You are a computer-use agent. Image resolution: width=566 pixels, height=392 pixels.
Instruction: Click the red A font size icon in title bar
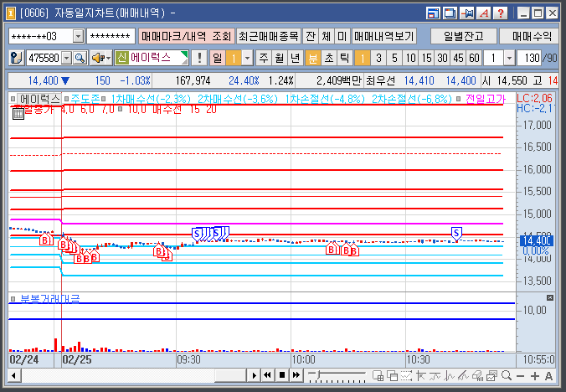point(484,13)
